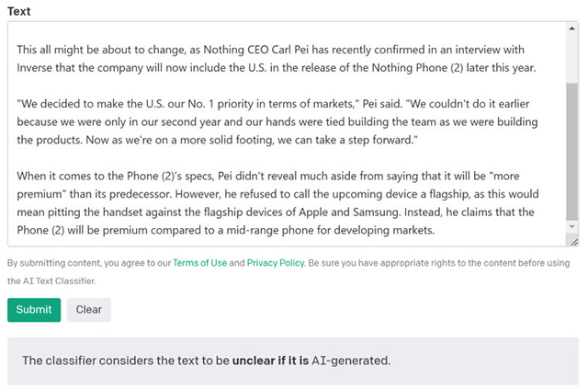This screenshot has height=390, width=588.
Task: Open the Privacy Policy link
Action: coord(276,262)
